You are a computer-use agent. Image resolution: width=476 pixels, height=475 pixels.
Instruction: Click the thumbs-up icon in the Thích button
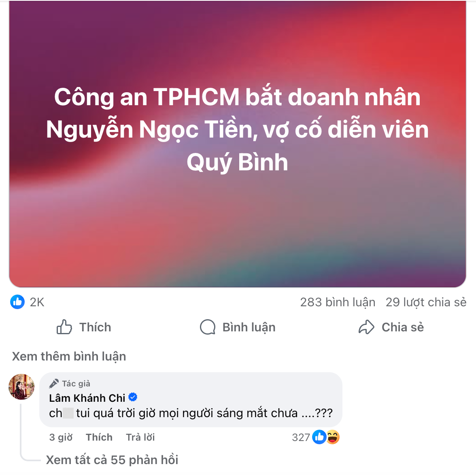(64, 327)
